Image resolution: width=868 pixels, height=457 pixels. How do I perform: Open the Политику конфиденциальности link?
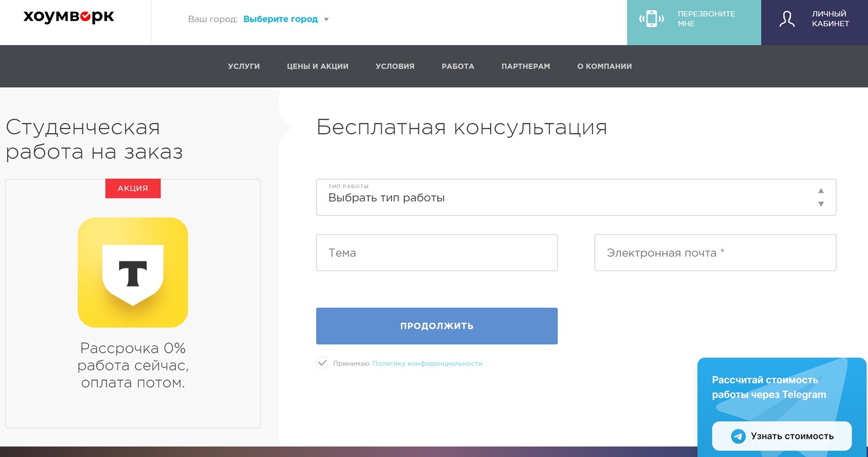427,364
